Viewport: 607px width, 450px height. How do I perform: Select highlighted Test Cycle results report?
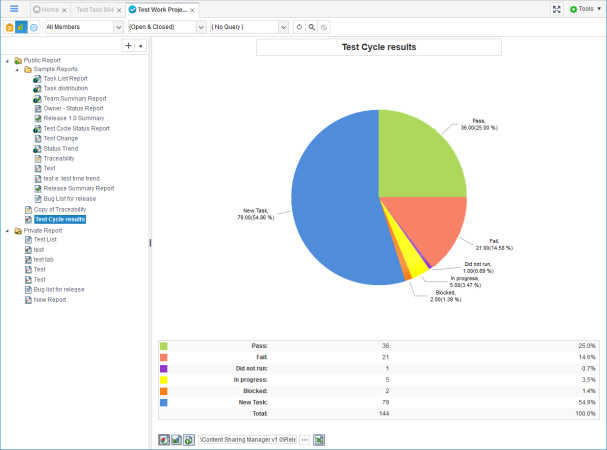click(60, 219)
